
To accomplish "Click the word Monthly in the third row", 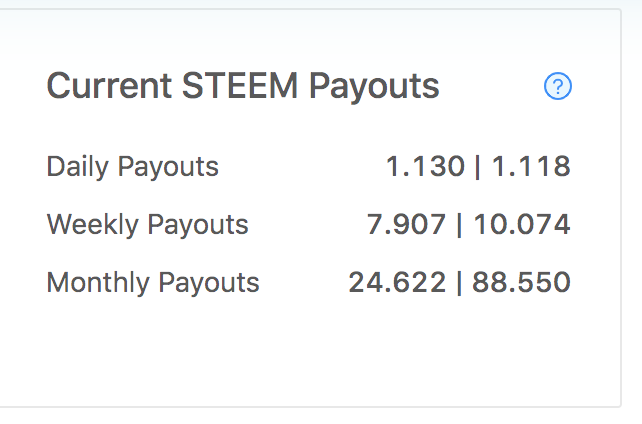I will coord(98,283).
